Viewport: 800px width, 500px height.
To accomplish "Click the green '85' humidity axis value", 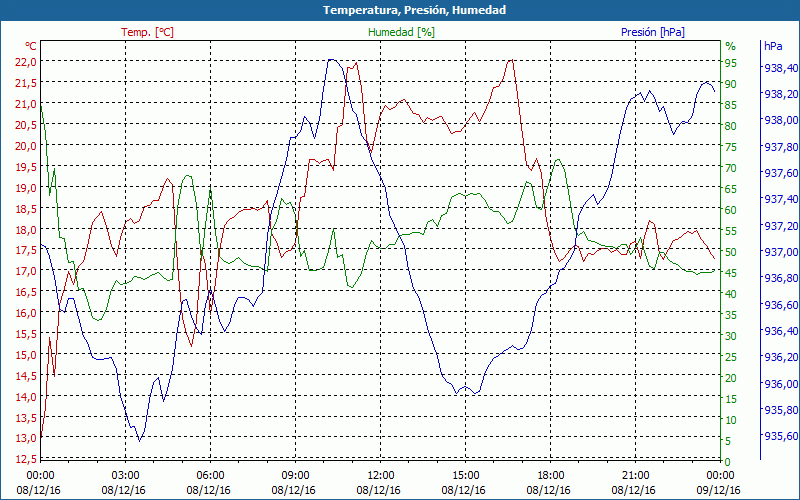I will point(731,105).
